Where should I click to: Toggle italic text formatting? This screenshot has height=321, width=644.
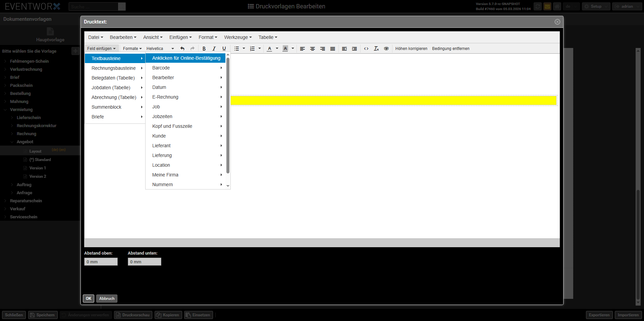214,49
